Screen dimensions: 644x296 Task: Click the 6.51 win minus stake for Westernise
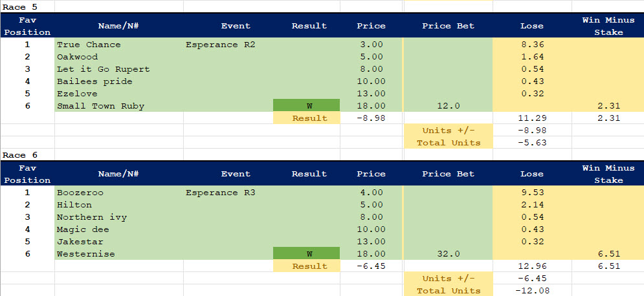pos(608,254)
